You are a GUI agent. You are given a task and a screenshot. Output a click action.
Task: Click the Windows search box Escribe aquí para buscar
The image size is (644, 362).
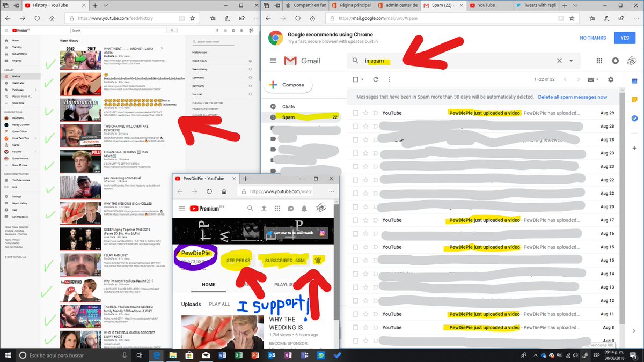tap(72, 355)
